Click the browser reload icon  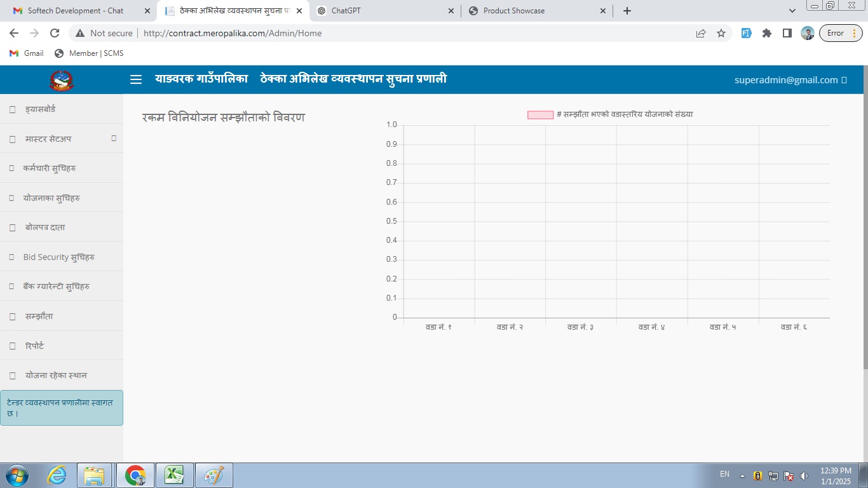click(x=55, y=33)
